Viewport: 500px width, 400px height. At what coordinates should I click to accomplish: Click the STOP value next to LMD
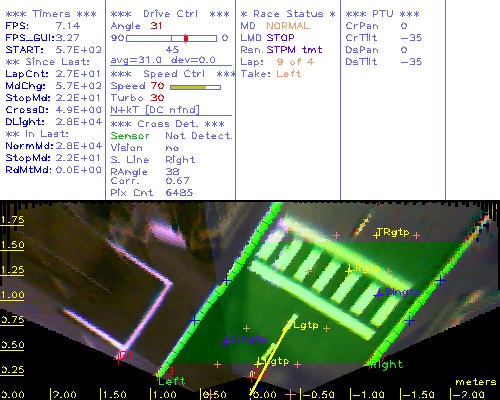[280, 38]
